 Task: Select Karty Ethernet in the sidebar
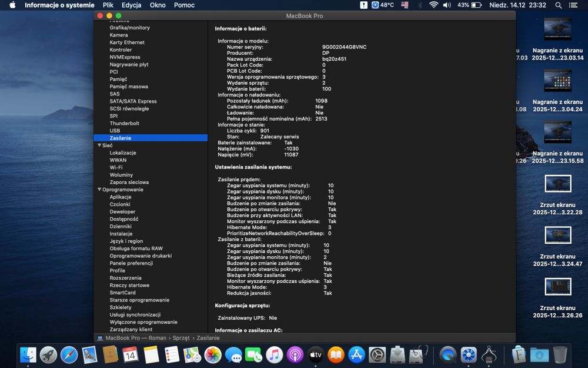pyautogui.click(x=127, y=42)
